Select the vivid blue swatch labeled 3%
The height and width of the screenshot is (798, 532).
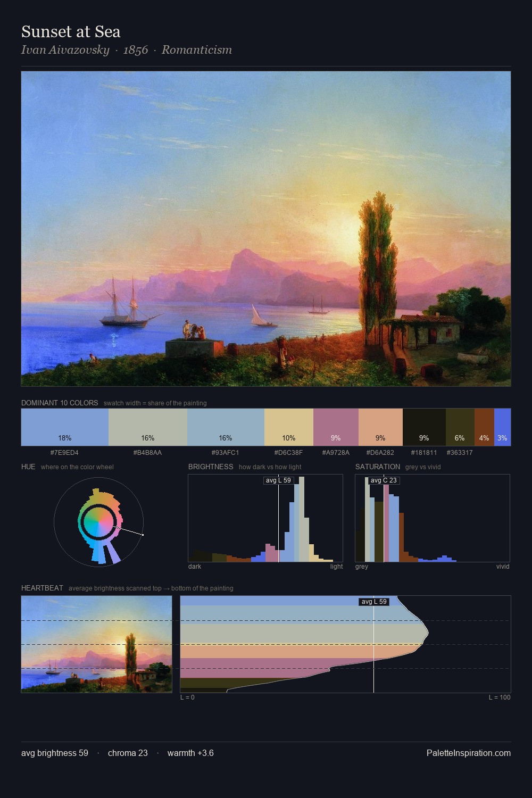click(502, 427)
